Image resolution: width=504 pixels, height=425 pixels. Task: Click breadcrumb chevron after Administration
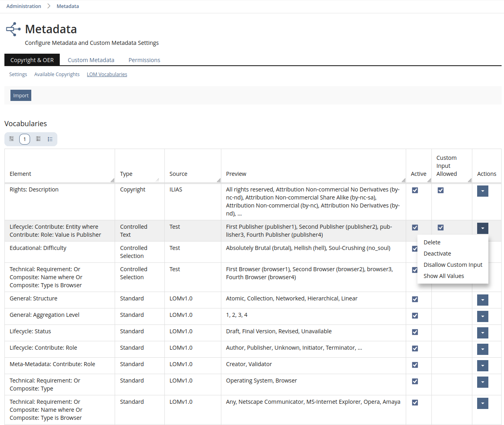49,6
